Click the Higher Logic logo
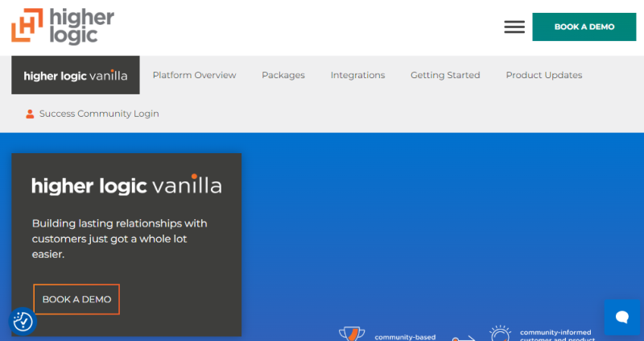This screenshot has height=341, width=644. [x=63, y=27]
